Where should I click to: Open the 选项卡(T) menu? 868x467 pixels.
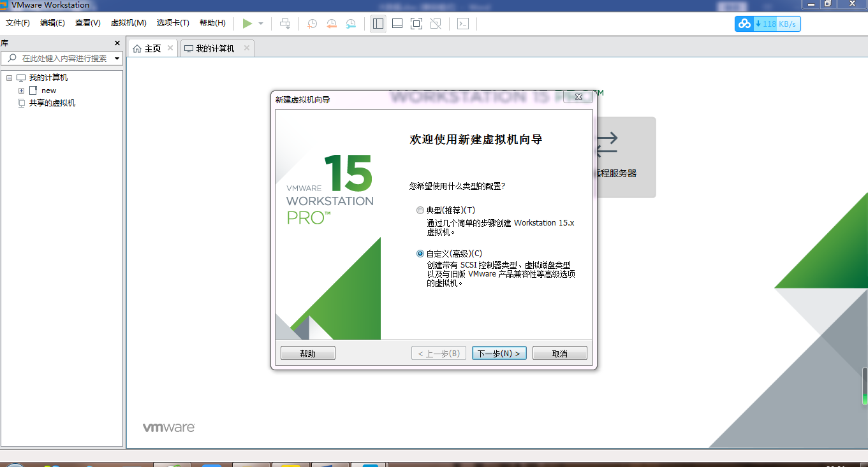[173, 23]
